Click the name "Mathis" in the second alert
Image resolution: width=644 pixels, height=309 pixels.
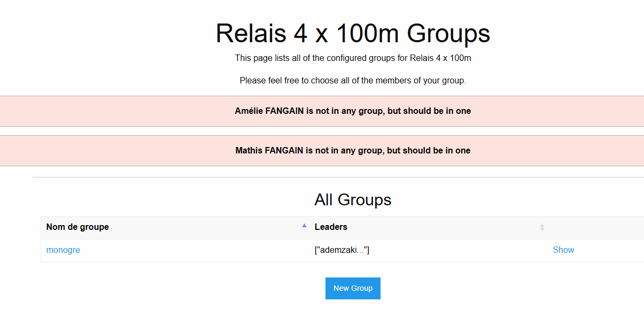coord(249,151)
